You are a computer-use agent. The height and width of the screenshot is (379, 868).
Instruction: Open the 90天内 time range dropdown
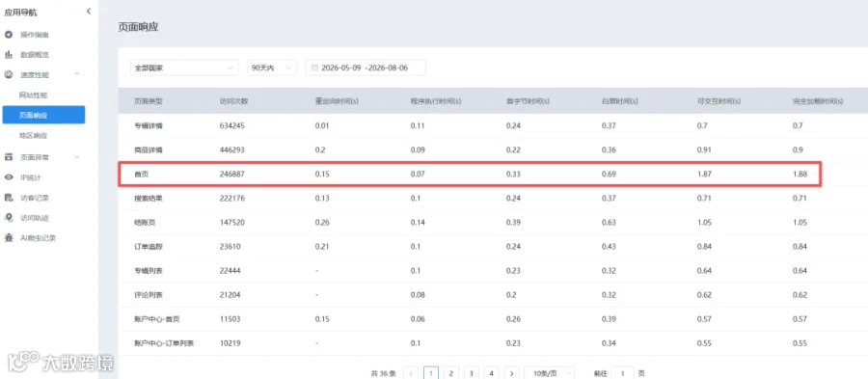272,68
